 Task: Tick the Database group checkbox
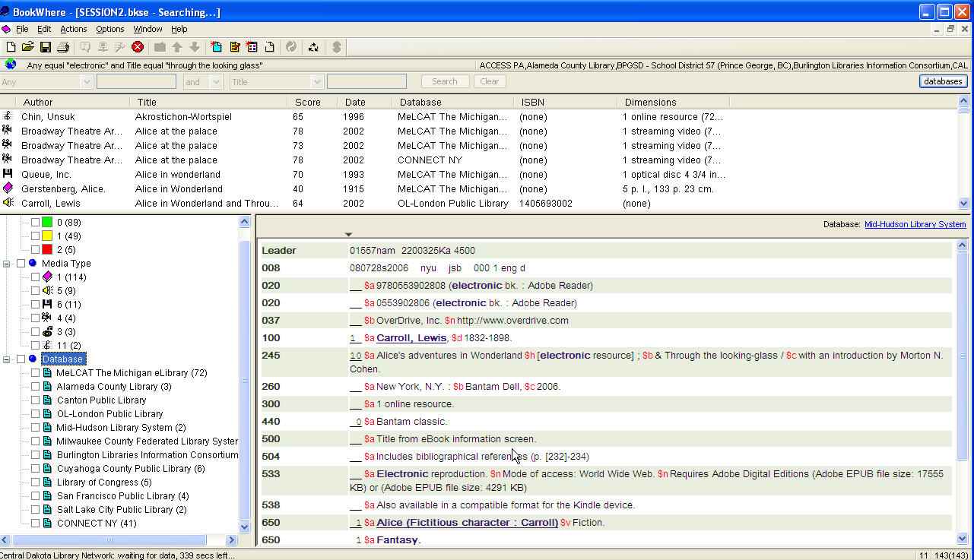(21, 359)
